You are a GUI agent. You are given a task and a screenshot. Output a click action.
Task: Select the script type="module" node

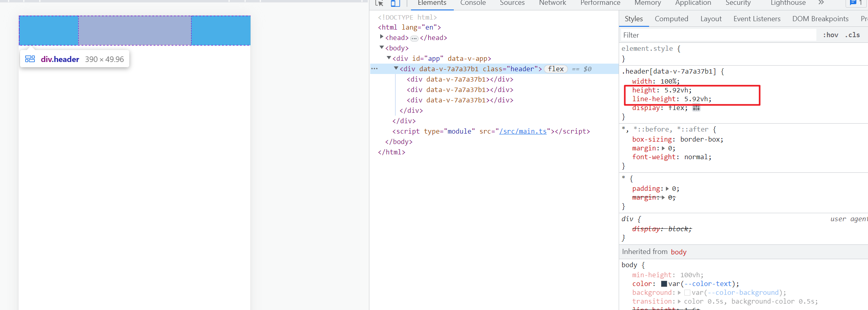(491, 131)
